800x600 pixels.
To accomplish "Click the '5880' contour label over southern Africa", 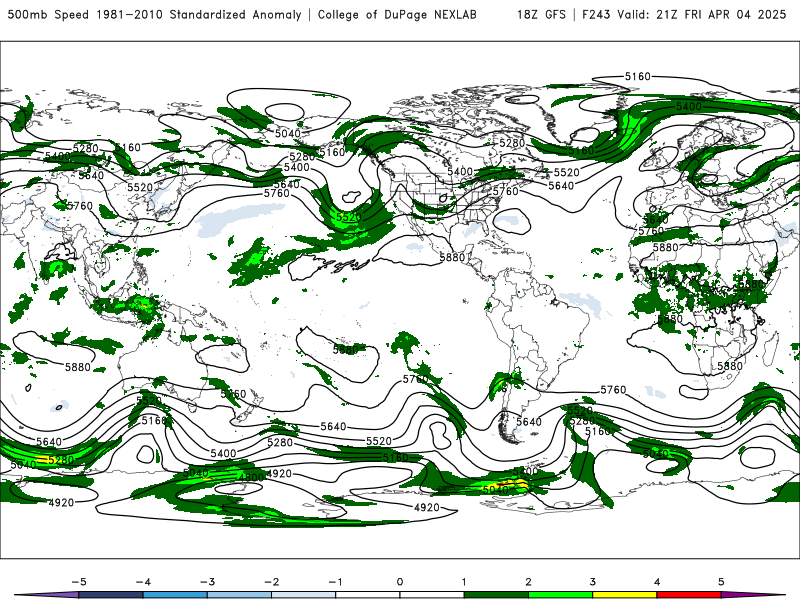I will coord(730,366).
